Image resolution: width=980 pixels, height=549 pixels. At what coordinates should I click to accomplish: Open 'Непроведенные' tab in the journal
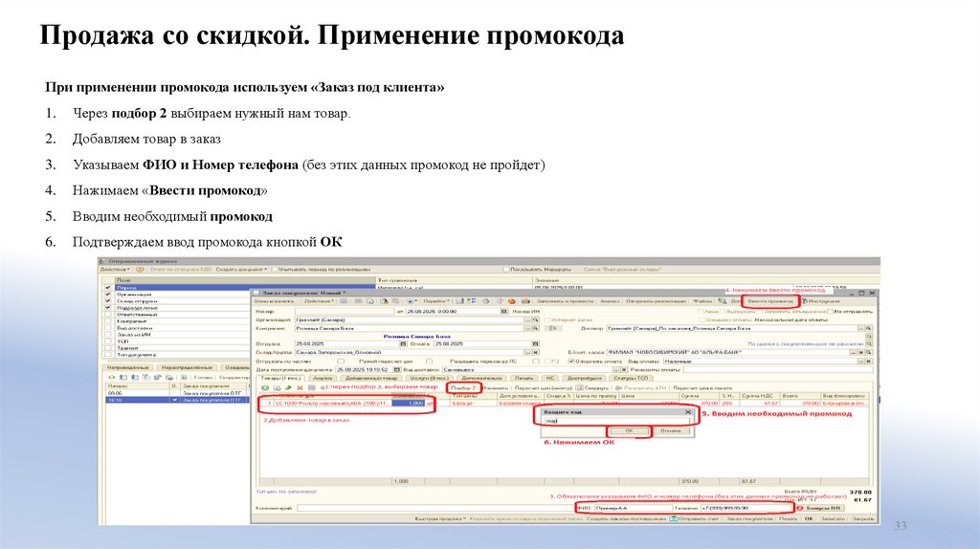coord(127,367)
